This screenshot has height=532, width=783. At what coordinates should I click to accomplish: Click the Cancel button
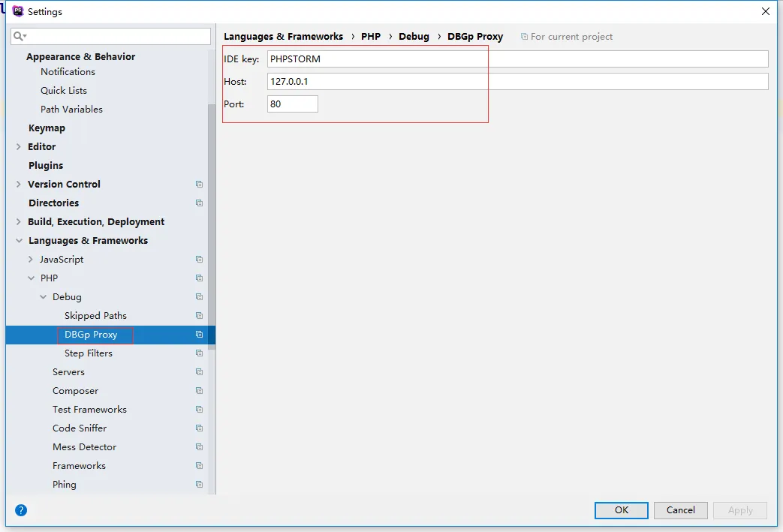click(x=680, y=510)
